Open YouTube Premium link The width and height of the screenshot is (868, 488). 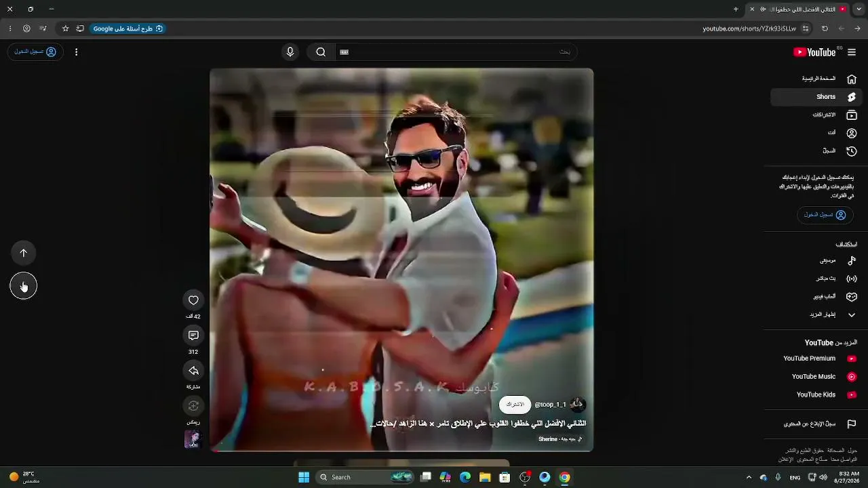click(816, 359)
